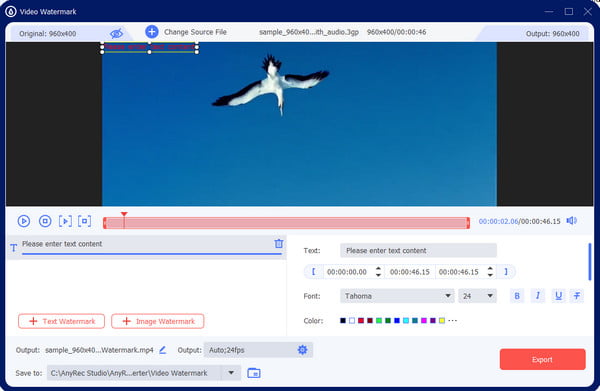Delete the text watermark with the trash icon
600x391 pixels.
(279, 243)
